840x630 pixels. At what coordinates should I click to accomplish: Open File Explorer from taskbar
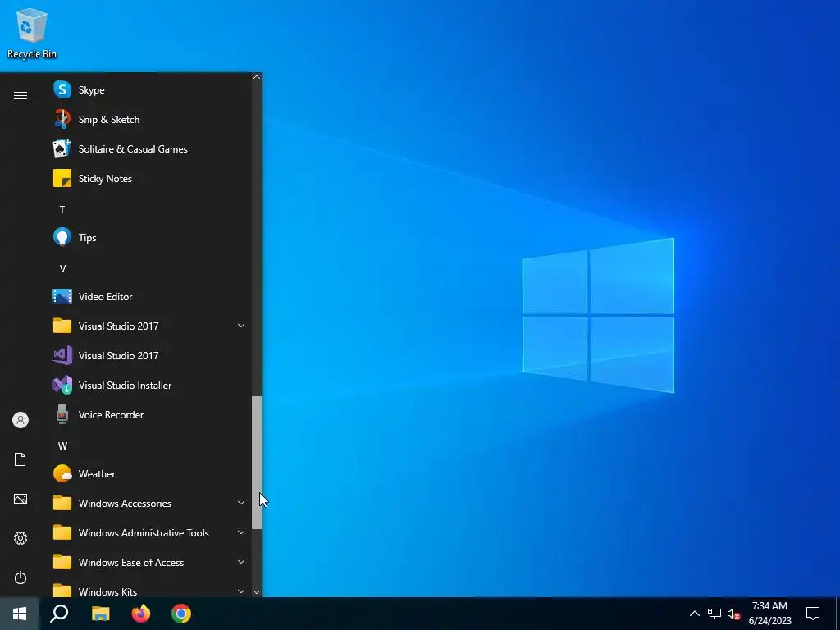(100, 614)
